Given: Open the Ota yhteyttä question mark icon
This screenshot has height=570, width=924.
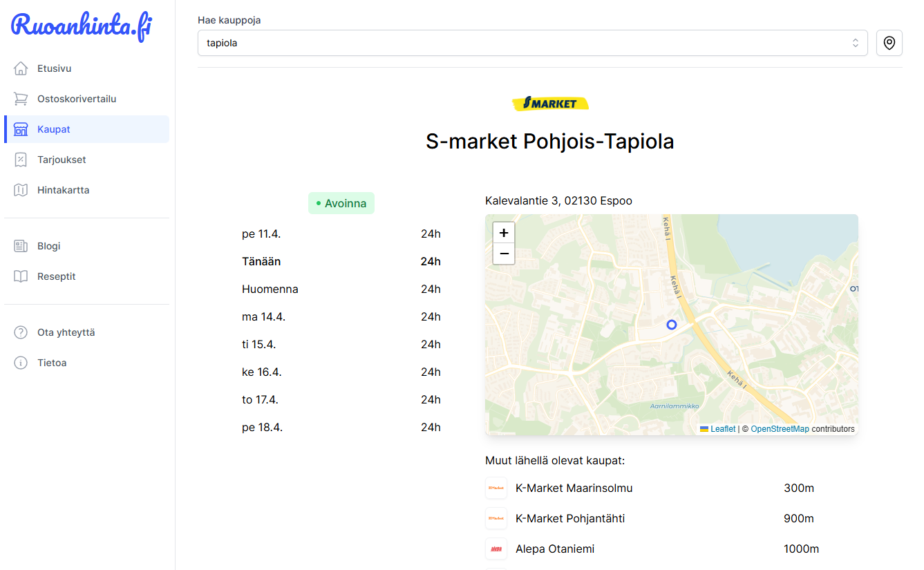Looking at the screenshot, I should coord(21,332).
